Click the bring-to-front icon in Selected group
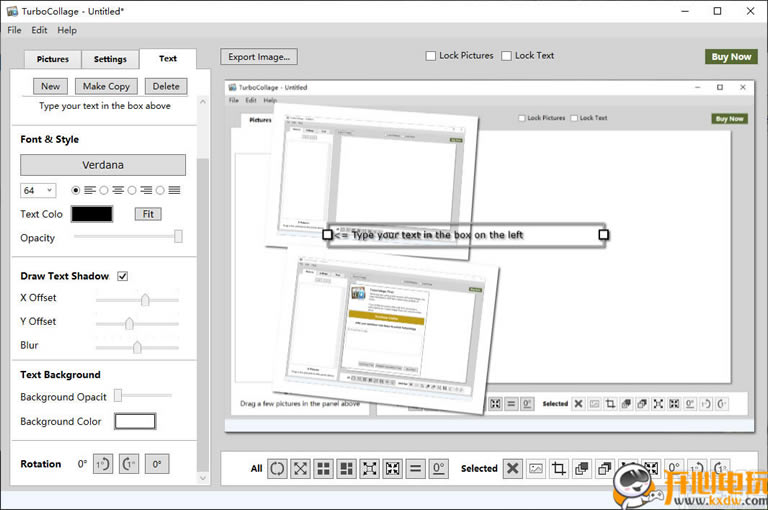 582,468
